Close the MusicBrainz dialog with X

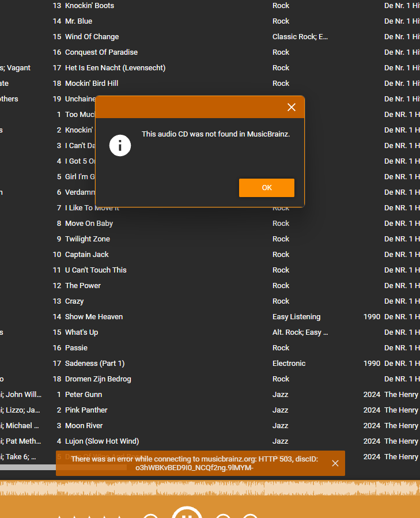291,107
